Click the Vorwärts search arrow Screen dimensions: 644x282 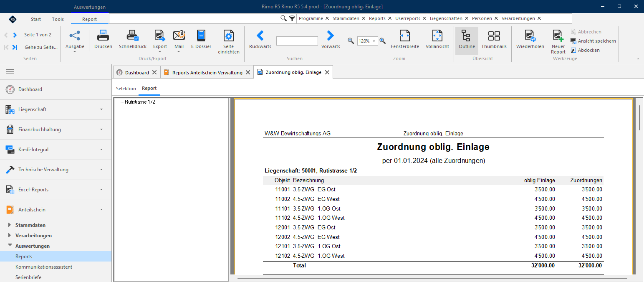[331, 36]
